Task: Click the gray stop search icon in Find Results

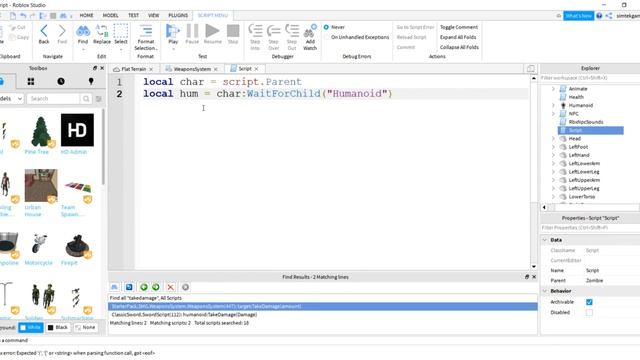Action: coord(185,287)
